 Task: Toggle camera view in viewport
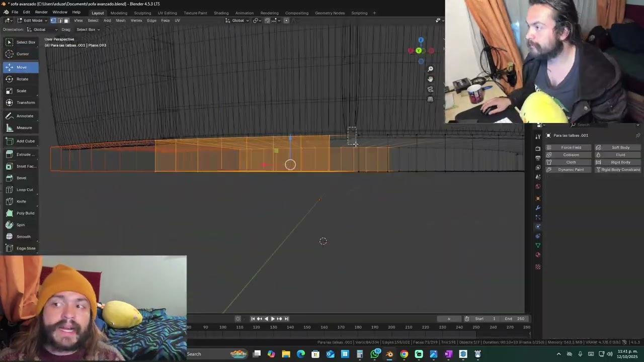click(x=430, y=89)
